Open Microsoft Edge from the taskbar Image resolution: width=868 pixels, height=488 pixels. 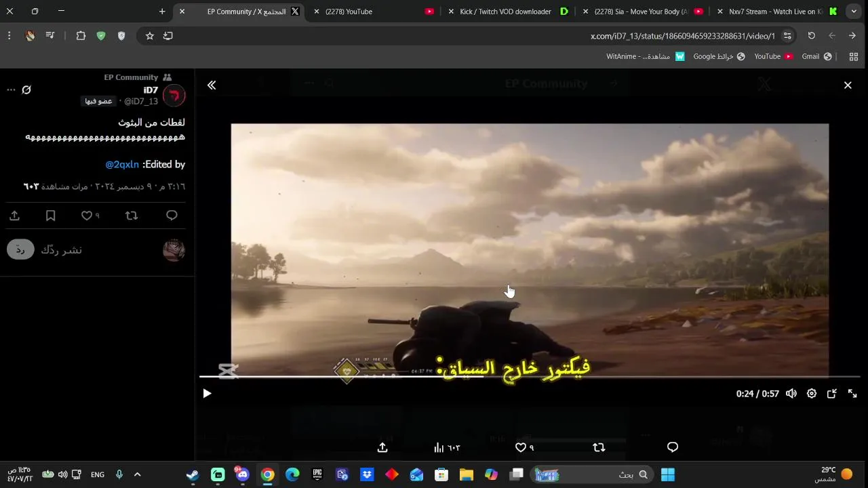(292, 474)
